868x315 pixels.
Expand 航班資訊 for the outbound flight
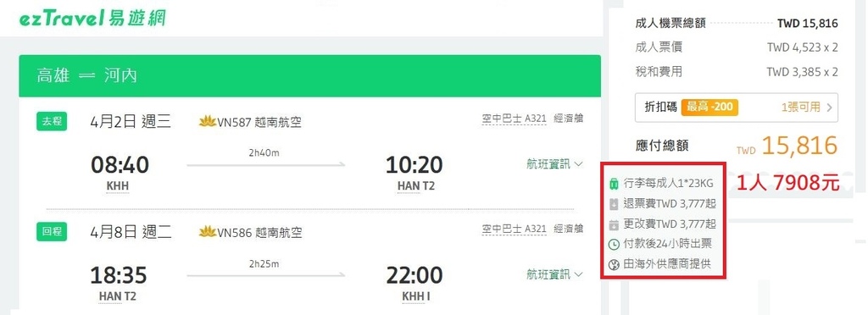(554, 164)
